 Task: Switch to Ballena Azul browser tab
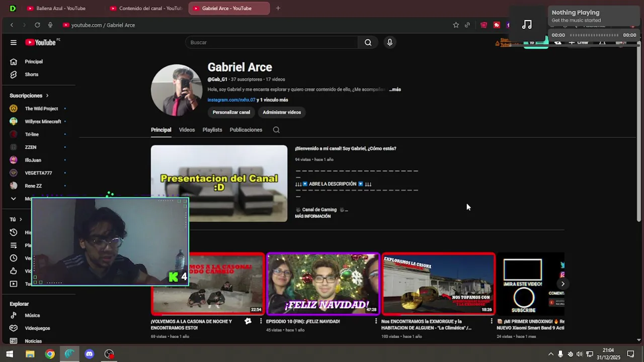tap(60, 8)
